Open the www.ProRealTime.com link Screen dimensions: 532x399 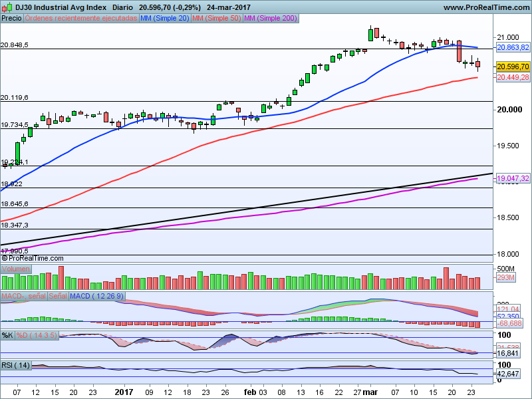[485, 7]
